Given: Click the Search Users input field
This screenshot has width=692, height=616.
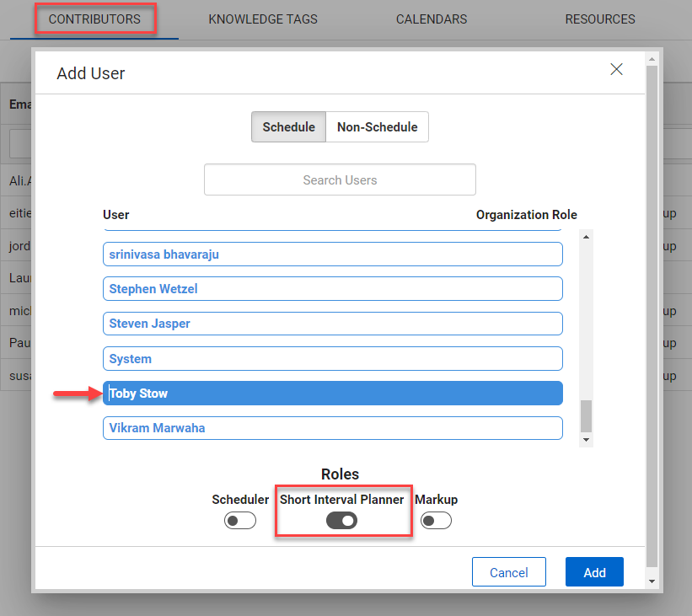Looking at the screenshot, I should [x=340, y=179].
